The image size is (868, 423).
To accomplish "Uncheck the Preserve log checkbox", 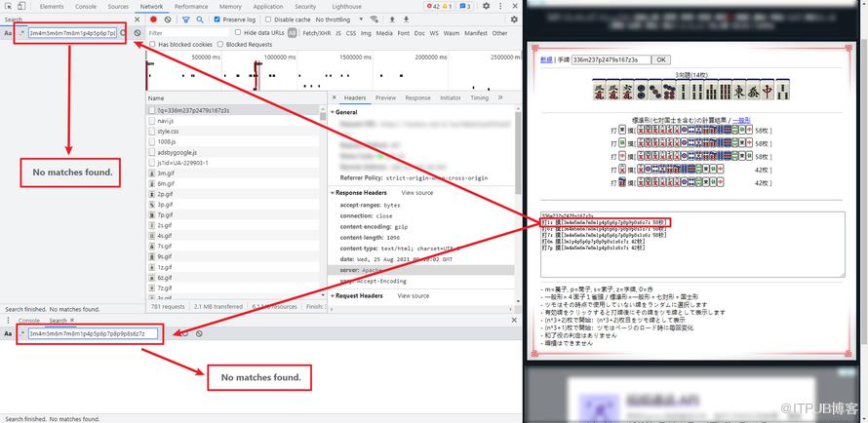I will pos(217,19).
